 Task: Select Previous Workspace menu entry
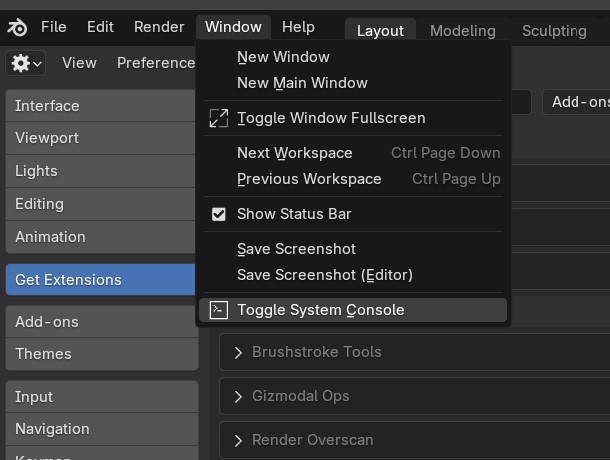pyautogui.click(x=353, y=179)
